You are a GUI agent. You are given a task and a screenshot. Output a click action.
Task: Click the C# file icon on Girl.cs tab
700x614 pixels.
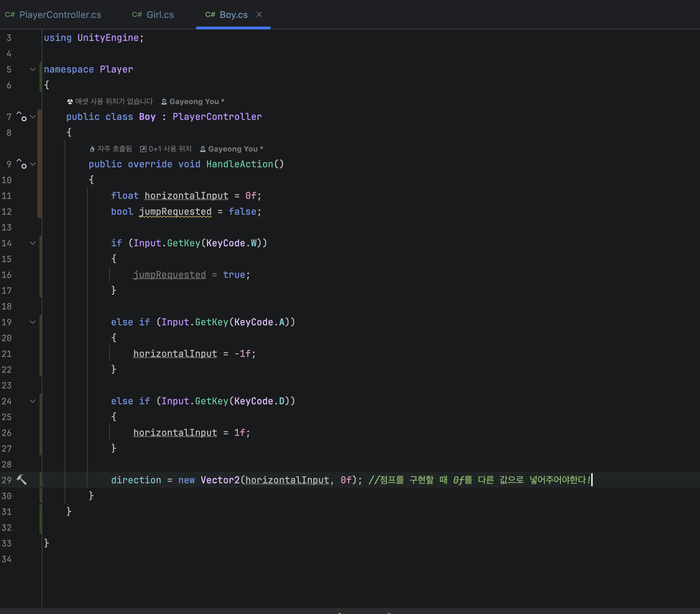click(x=137, y=15)
